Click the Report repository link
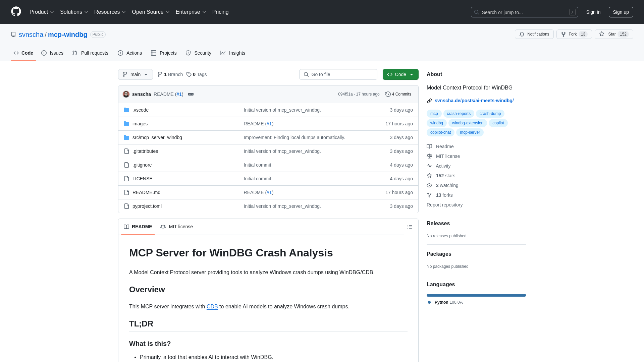Viewport: 644px width, 362px height. pos(444,205)
